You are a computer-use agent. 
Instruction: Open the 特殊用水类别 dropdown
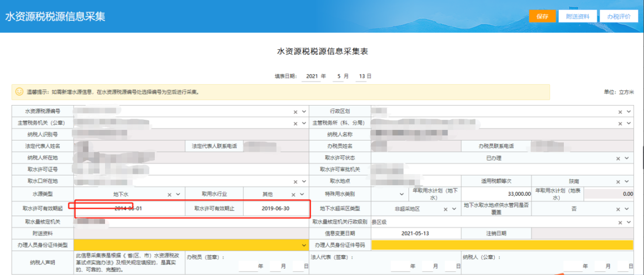pyautogui.click(x=401, y=194)
